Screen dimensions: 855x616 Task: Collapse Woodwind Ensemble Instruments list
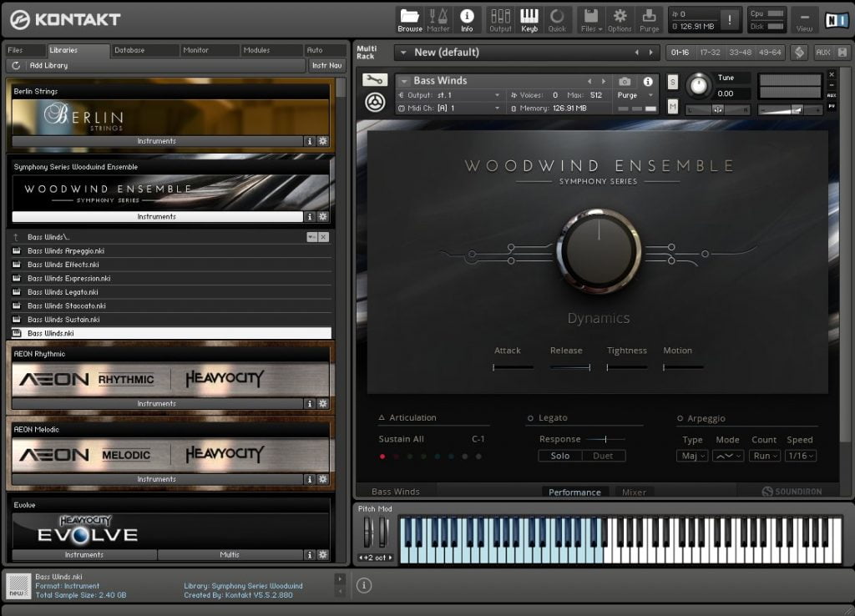point(157,216)
